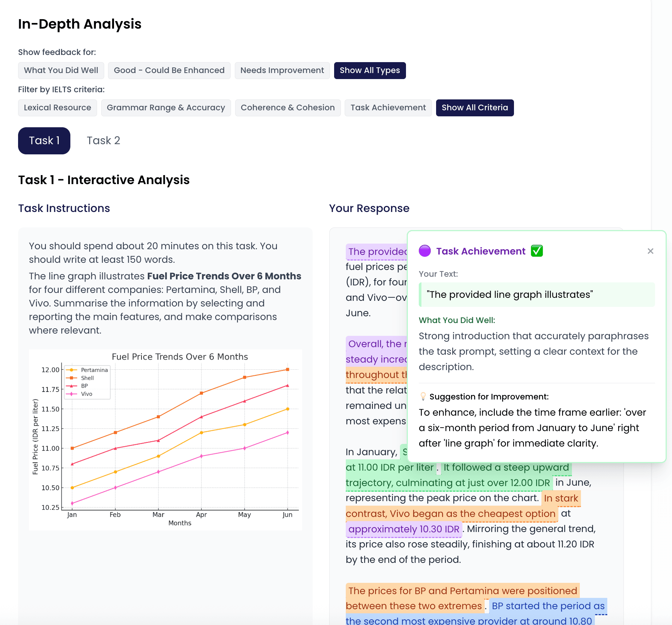Image resolution: width=672 pixels, height=625 pixels.
Task: Select Show All Criteria filter
Action: (x=474, y=108)
